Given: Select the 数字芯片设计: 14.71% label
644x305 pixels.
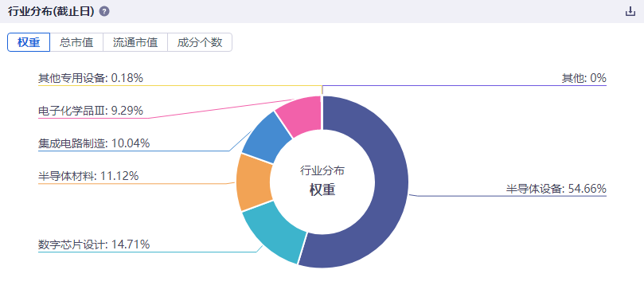Looking at the screenshot, I should [94, 244].
